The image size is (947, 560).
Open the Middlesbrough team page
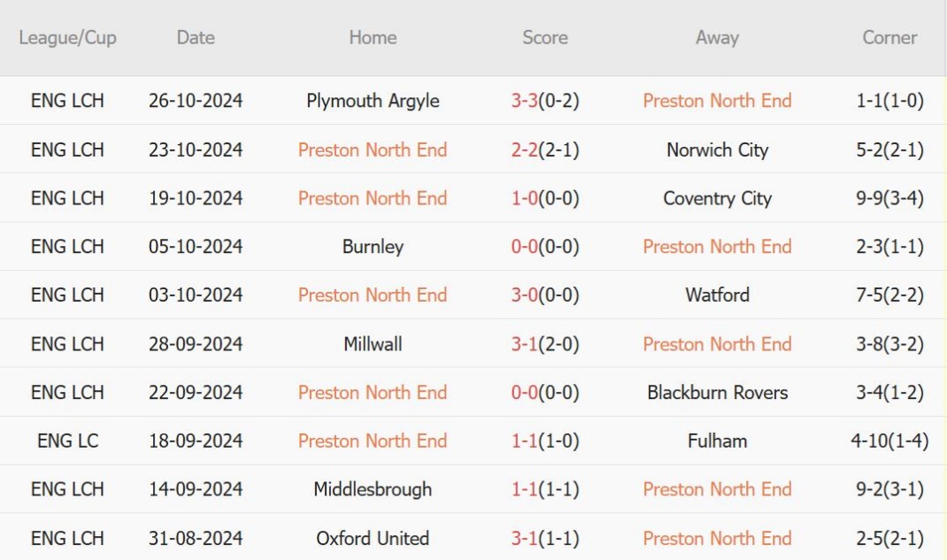(373, 489)
